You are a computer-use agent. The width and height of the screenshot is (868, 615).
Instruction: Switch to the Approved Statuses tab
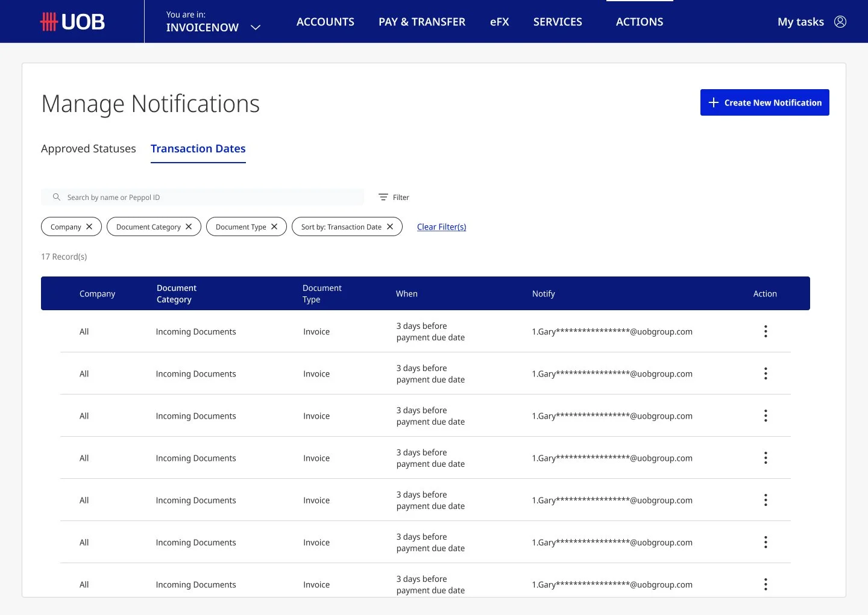pyautogui.click(x=89, y=148)
